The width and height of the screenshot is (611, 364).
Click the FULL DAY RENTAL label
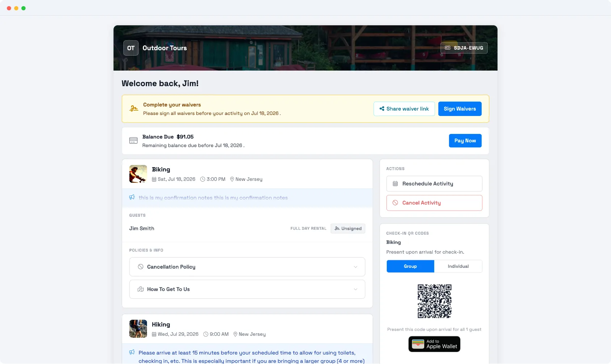(x=308, y=229)
